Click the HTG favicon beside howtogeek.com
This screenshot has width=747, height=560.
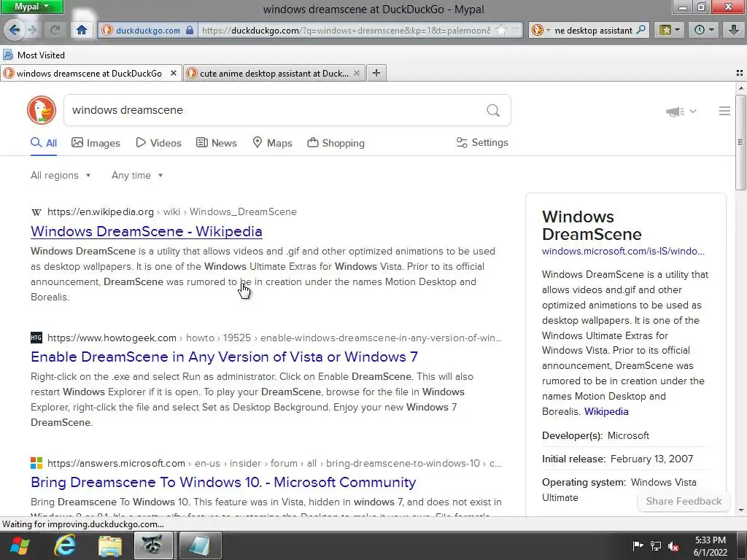click(36, 338)
